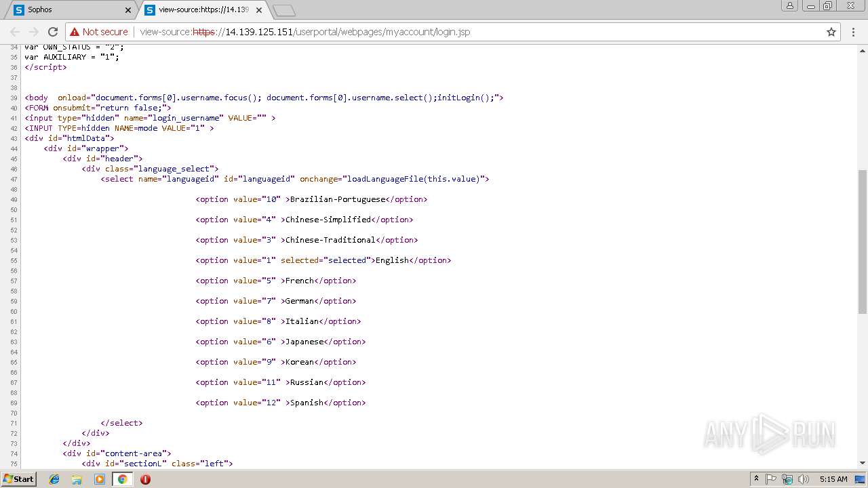Viewport: 868px width, 488px height.
Task: Click the 'INPUT TYPE=hidden NAME=mode' line
Action: click(x=119, y=128)
